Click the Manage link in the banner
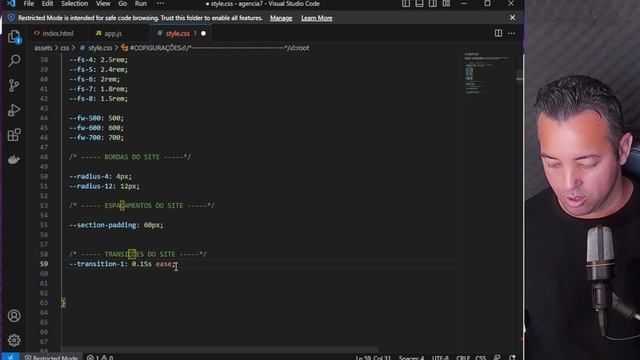This screenshot has height=360, width=640. pos(281,18)
